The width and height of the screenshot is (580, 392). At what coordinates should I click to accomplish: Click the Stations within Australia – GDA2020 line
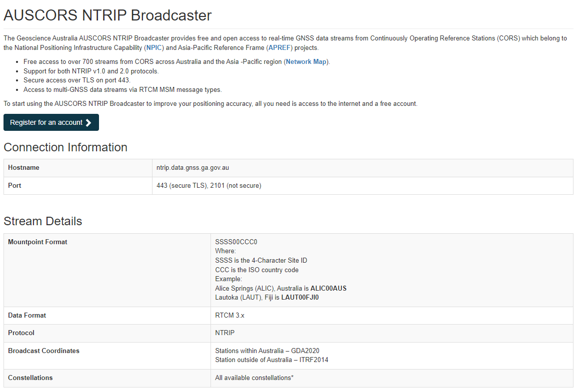click(267, 351)
